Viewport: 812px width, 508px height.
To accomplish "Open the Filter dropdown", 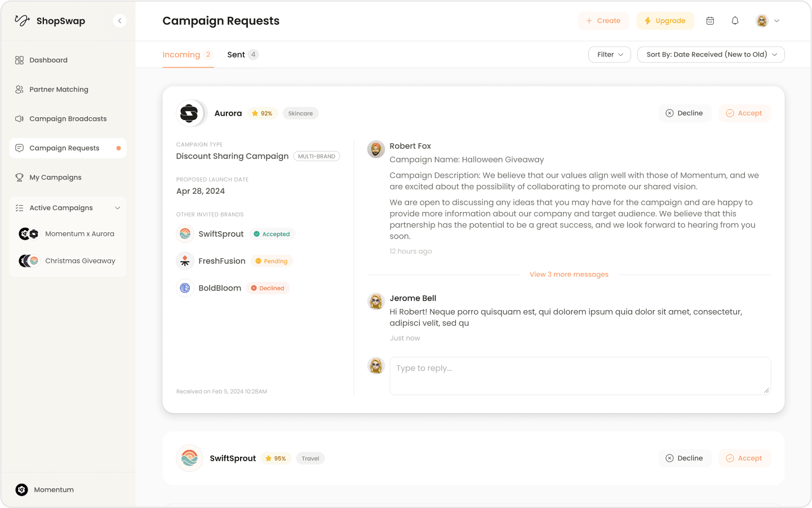I will click(609, 54).
